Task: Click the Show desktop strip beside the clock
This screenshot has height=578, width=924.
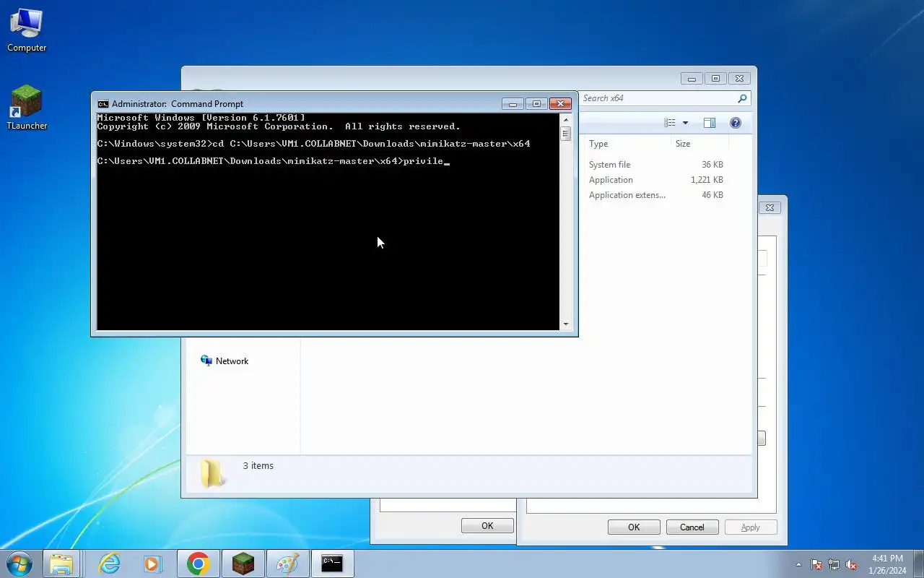Action: pos(918,564)
